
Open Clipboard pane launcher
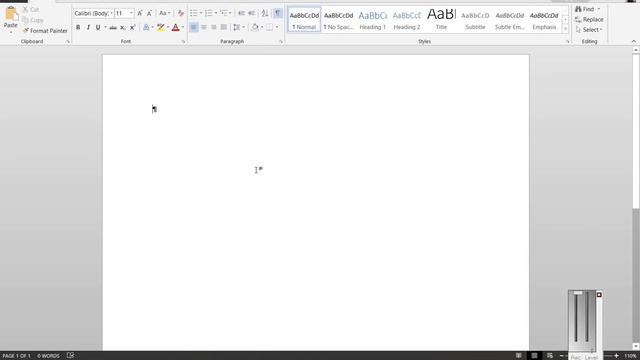68,42
